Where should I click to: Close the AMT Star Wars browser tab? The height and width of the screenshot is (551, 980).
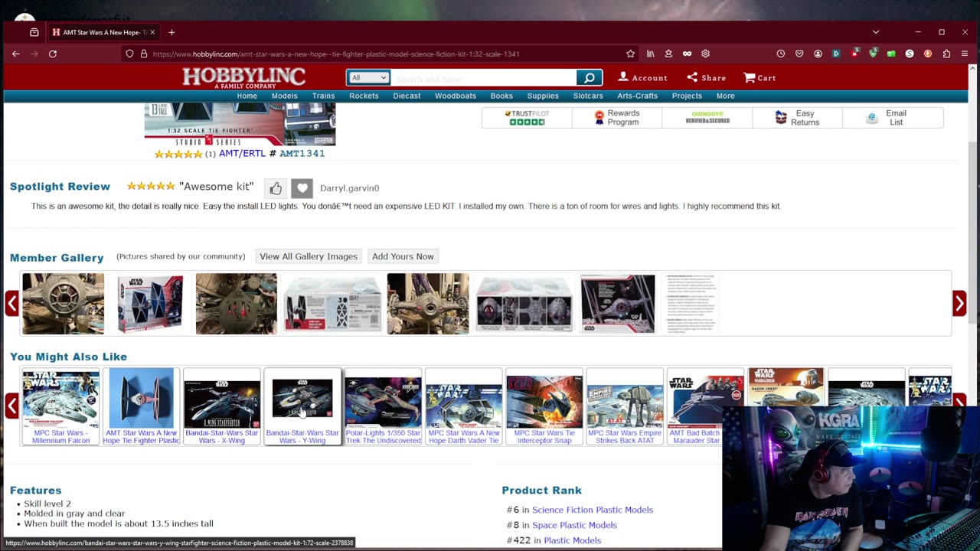[x=152, y=32]
